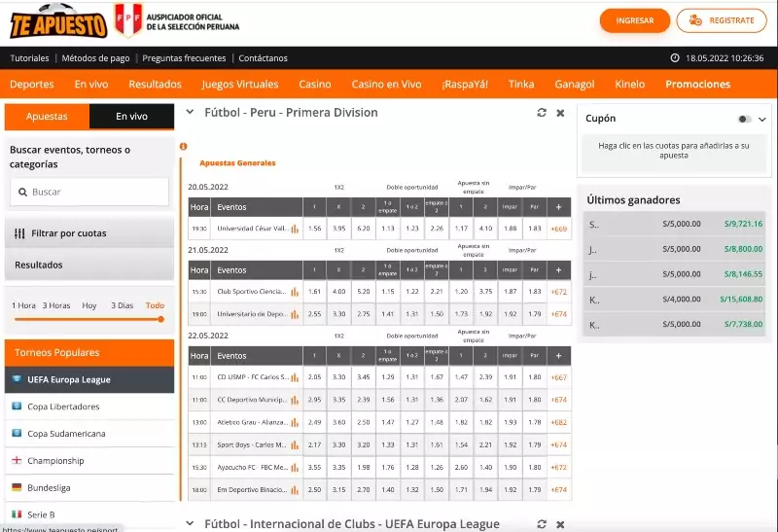Screen dimensions: 778x532
Task: Open the En vivo menu item
Action: (x=91, y=84)
